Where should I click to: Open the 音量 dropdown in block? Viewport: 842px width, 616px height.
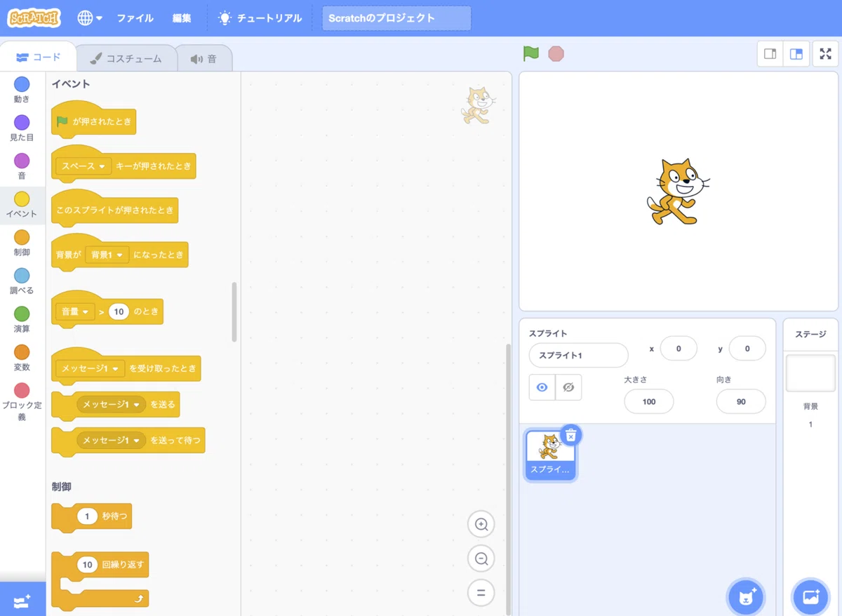pyautogui.click(x=75, y=312)
